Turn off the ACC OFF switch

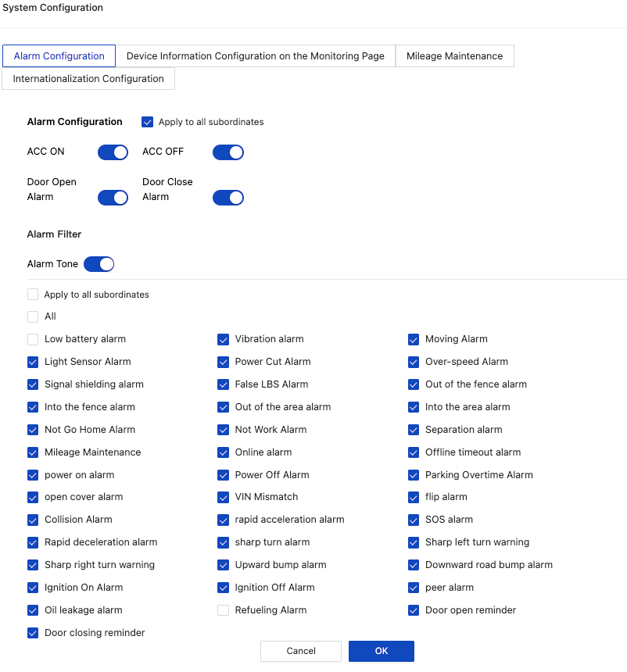(x=228, y=152)
